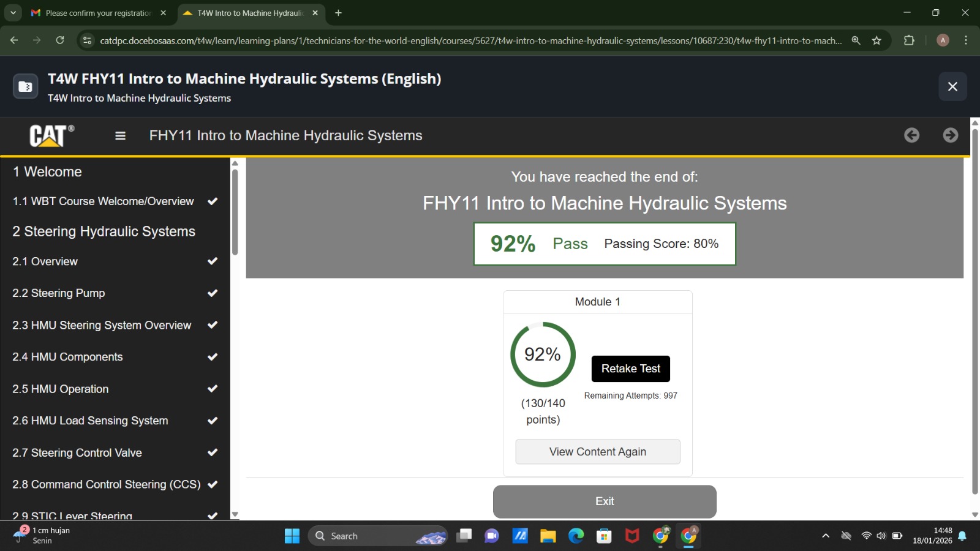This screenshot has width=980, height=551.
Task: Open Windows Start menu
Action: pos(292,536)
